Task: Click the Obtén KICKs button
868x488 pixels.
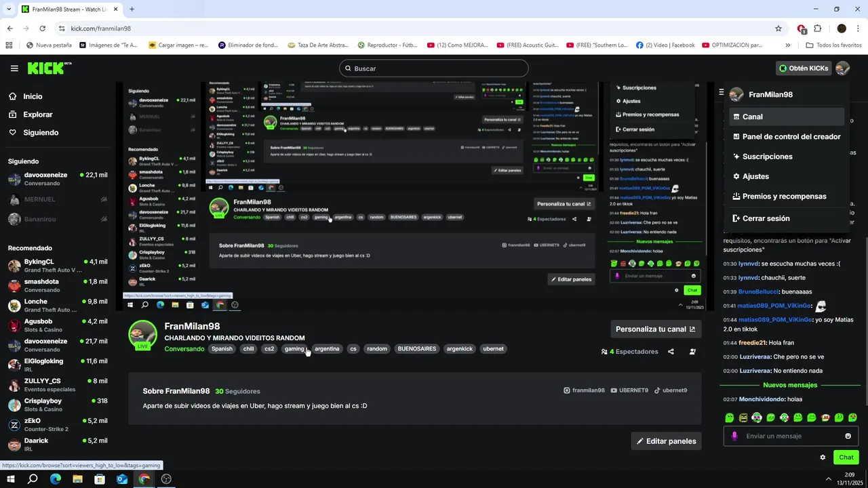Action: point(804,68)
